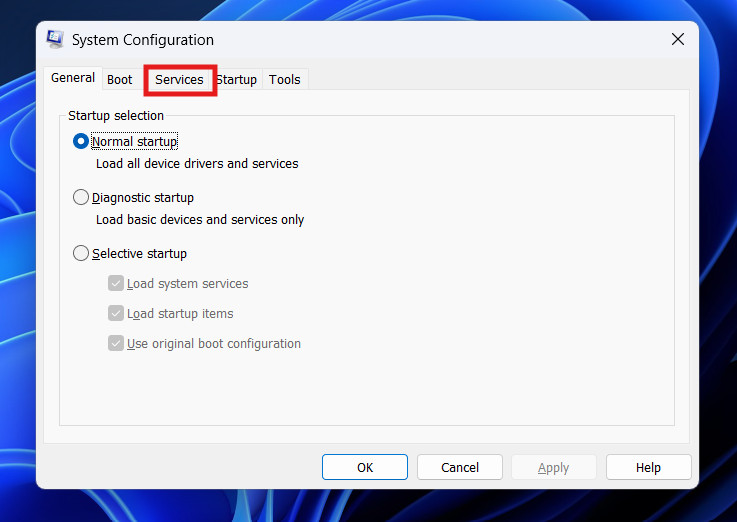Open the Boot tab
The width and height of the screenshot is (737, 522).
[x=120, y=79]
